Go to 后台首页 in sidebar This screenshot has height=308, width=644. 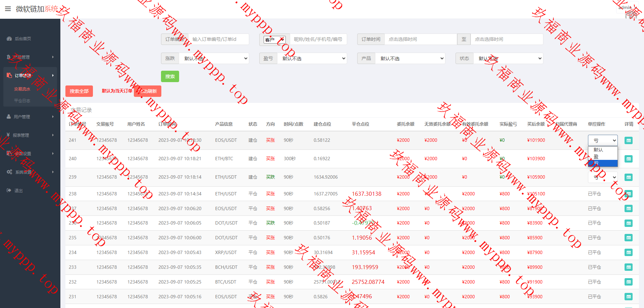coord(23,39)
